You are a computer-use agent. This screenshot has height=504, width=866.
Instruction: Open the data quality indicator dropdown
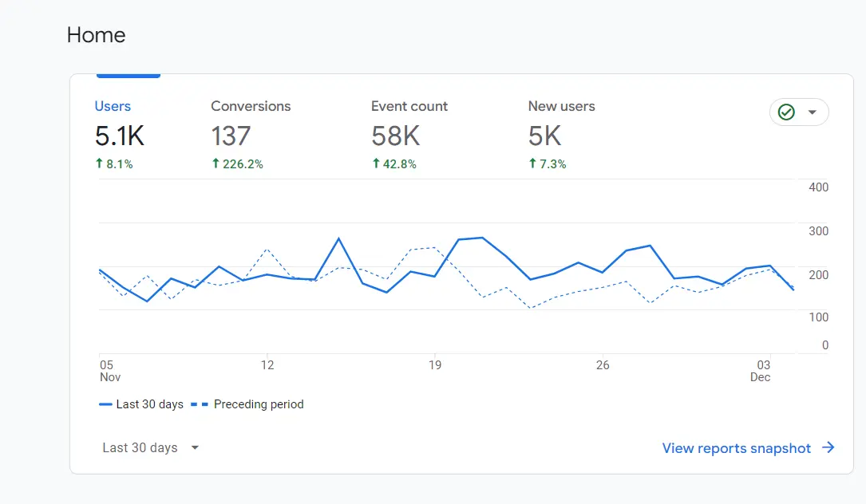click(811, 112)
